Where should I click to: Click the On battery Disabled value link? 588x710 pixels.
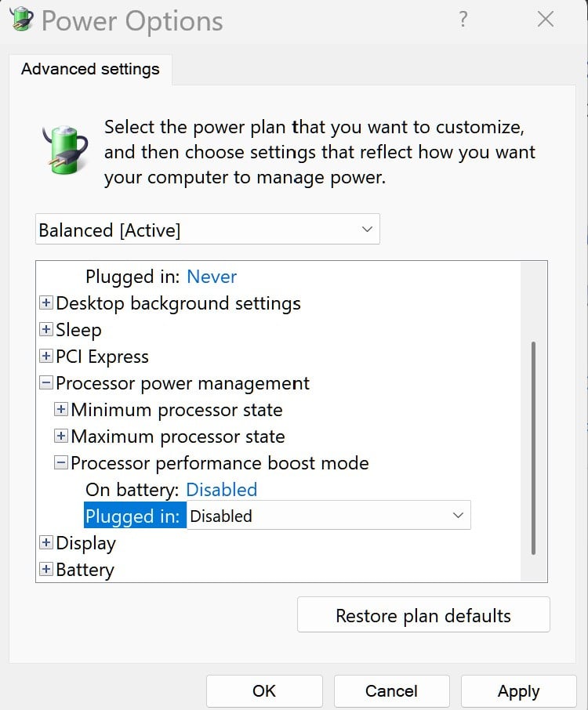222,490
